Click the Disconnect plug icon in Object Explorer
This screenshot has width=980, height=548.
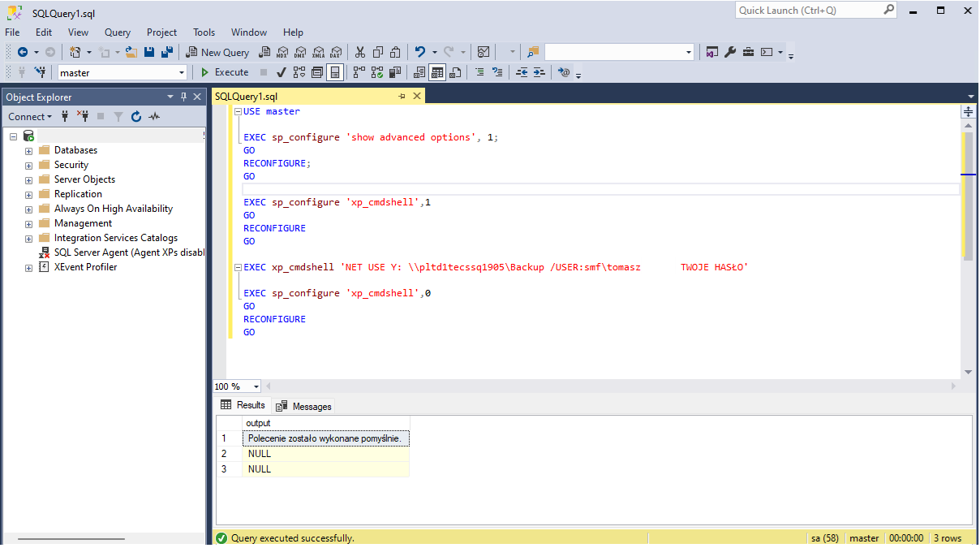point(83,117)
